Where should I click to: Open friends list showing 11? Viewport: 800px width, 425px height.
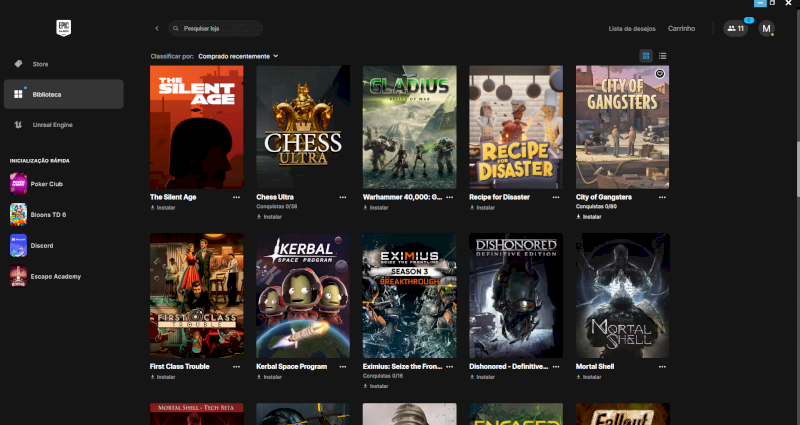pyautogui.click(x=735, y=29)
